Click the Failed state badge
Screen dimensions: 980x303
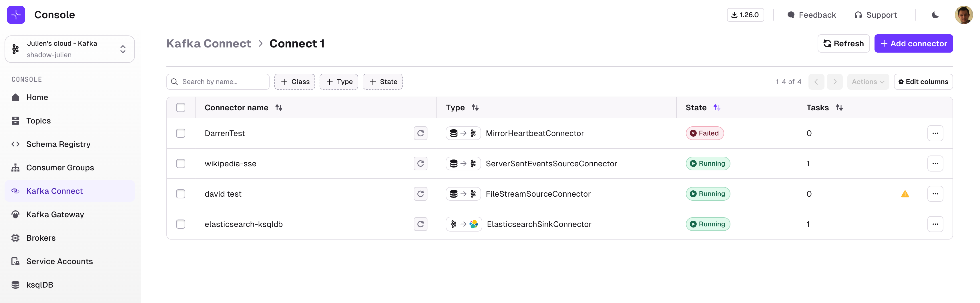point(705,133)
